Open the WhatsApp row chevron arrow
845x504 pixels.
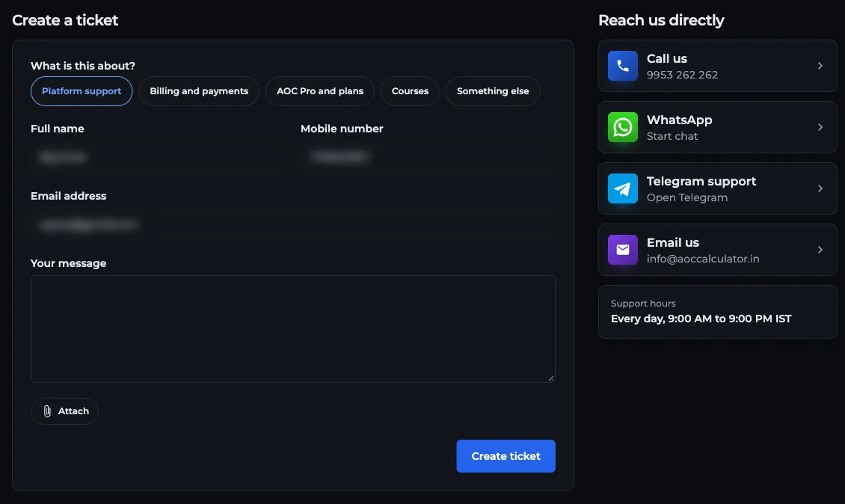pos(820,127)
